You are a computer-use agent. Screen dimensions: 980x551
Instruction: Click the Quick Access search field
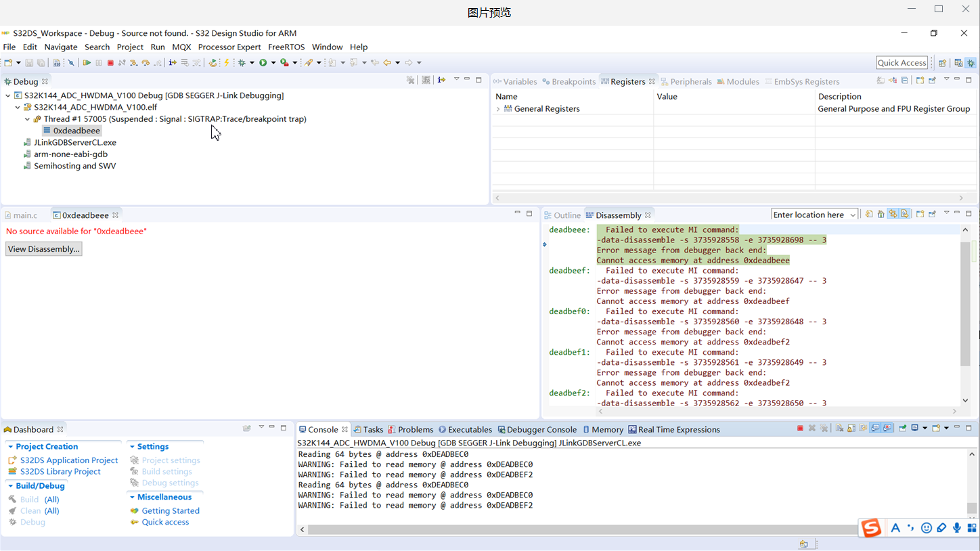[901, 63]
